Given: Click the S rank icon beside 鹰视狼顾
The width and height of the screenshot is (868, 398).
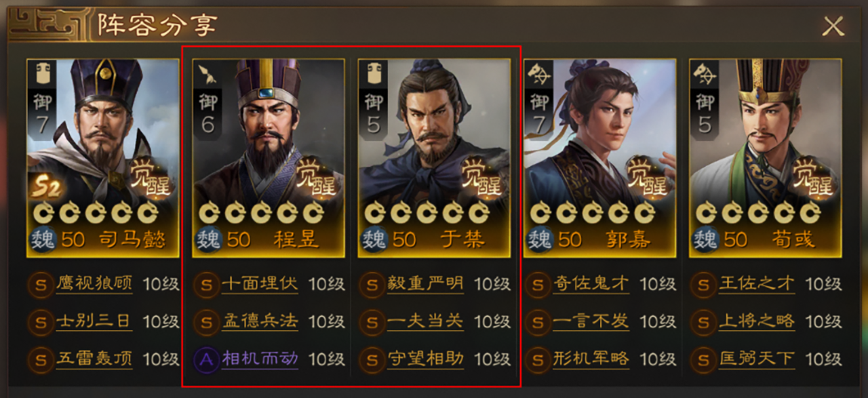Looking at the screenshot, I should click(41, 284).
